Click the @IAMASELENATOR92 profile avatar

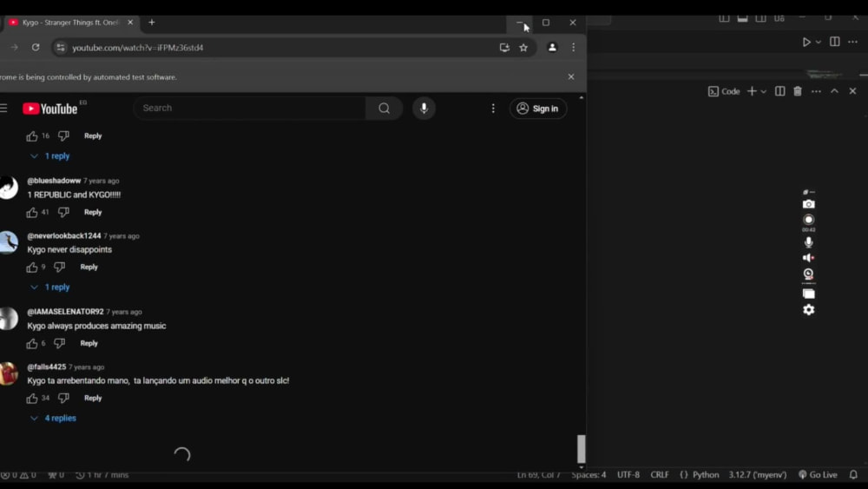(x=9, y=319)
